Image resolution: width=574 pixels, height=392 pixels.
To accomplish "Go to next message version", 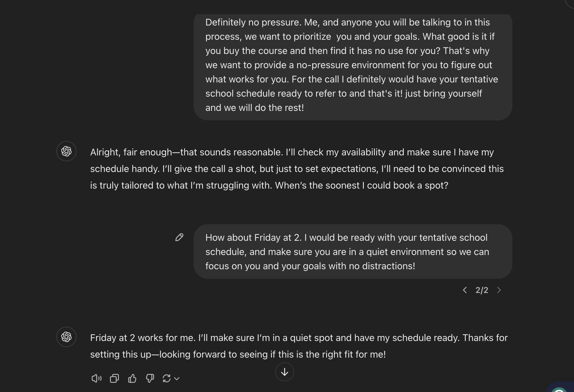I will click(499, 290).
